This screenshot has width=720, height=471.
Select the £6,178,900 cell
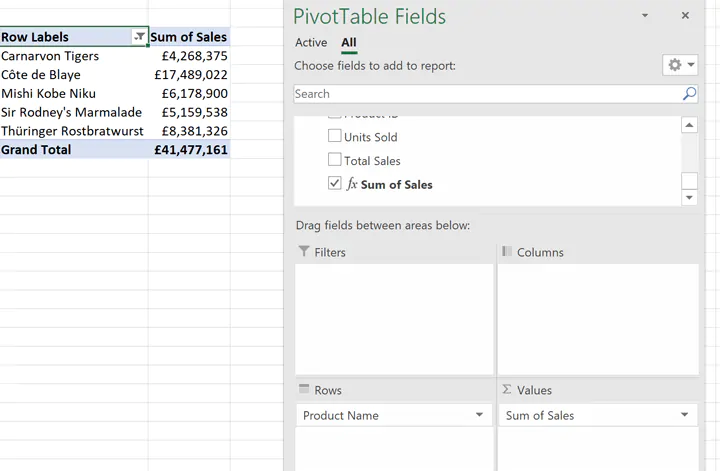(189, 94)
